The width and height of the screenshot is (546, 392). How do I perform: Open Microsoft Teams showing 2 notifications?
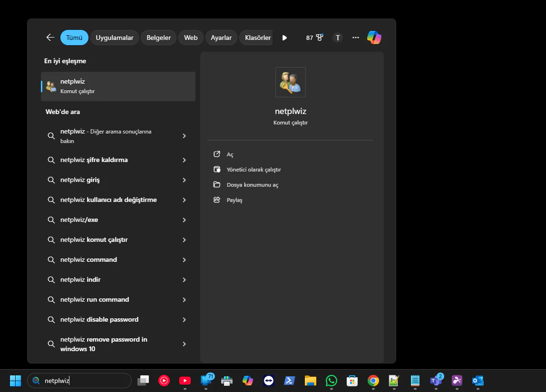point(436,381)
